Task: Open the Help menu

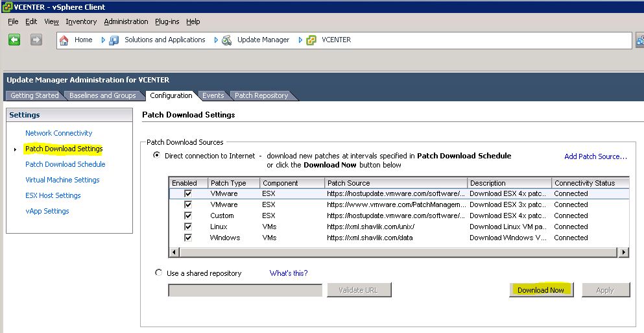Action: click(193, 21)
